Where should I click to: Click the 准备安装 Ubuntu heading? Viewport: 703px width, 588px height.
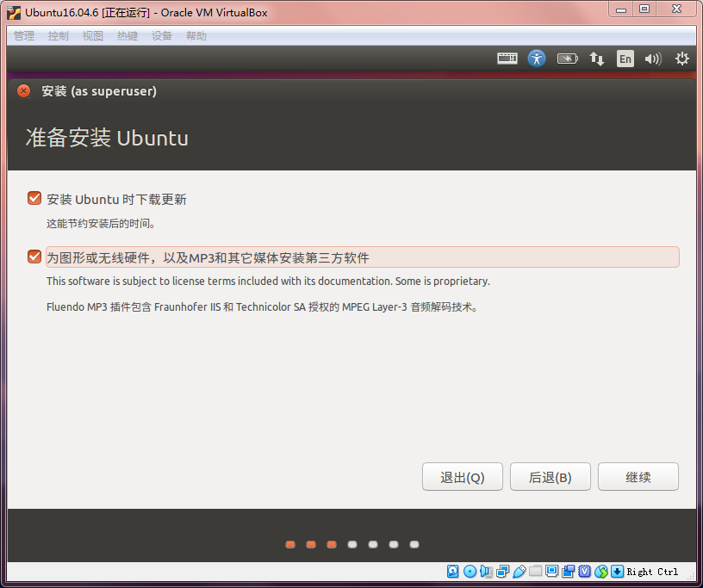click(x=107, y=138)
